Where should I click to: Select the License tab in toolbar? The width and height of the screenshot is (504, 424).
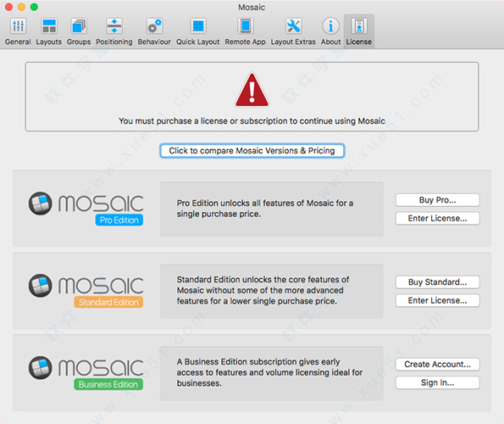pyautogui.click(x=359, y=31)
